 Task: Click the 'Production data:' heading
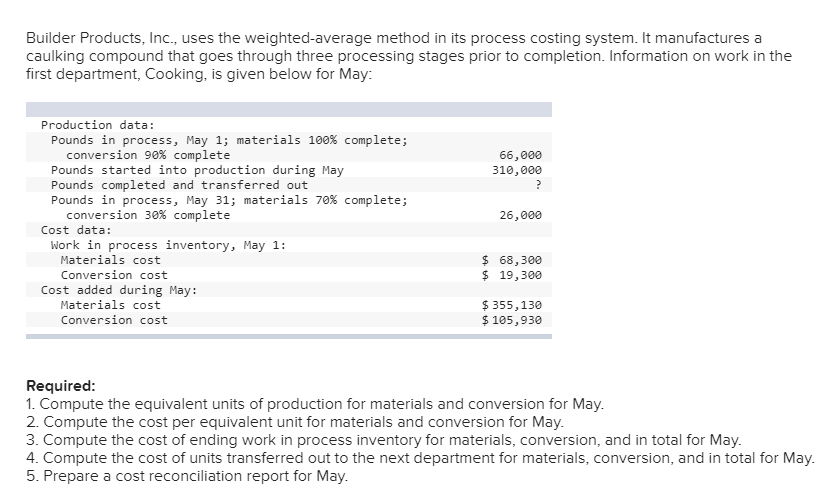98,125
